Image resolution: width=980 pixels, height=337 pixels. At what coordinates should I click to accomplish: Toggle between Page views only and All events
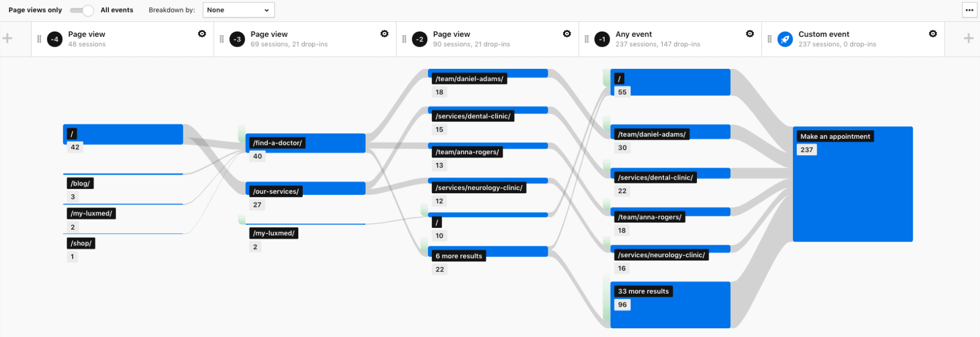point(82,10)
